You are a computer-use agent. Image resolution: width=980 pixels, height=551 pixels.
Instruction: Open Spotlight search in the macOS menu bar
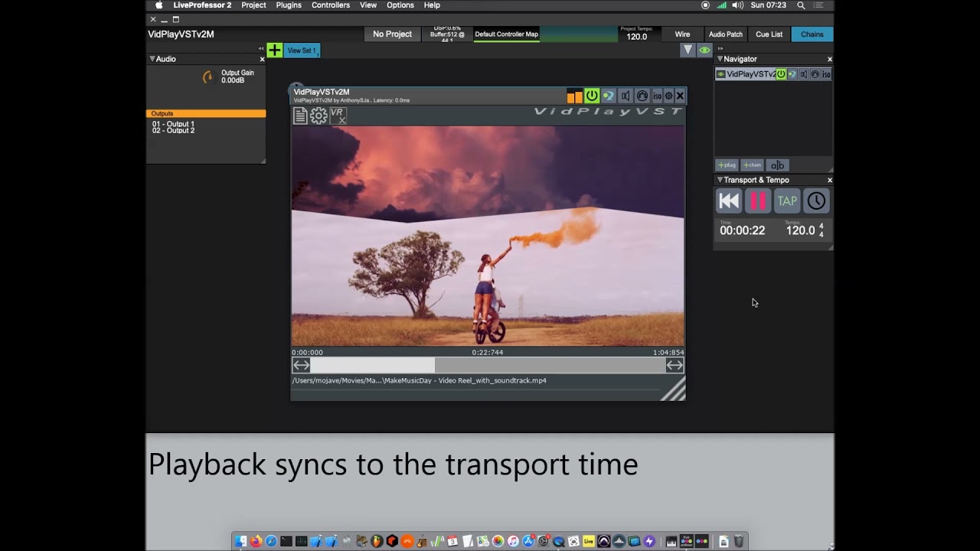pos(801,5)
